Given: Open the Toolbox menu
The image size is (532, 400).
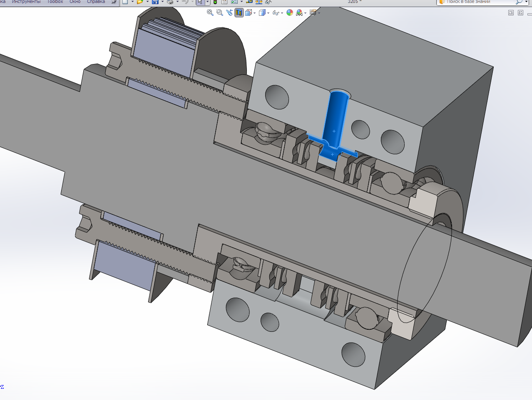Looking at the screenshot, I should [x=55, y=2].
